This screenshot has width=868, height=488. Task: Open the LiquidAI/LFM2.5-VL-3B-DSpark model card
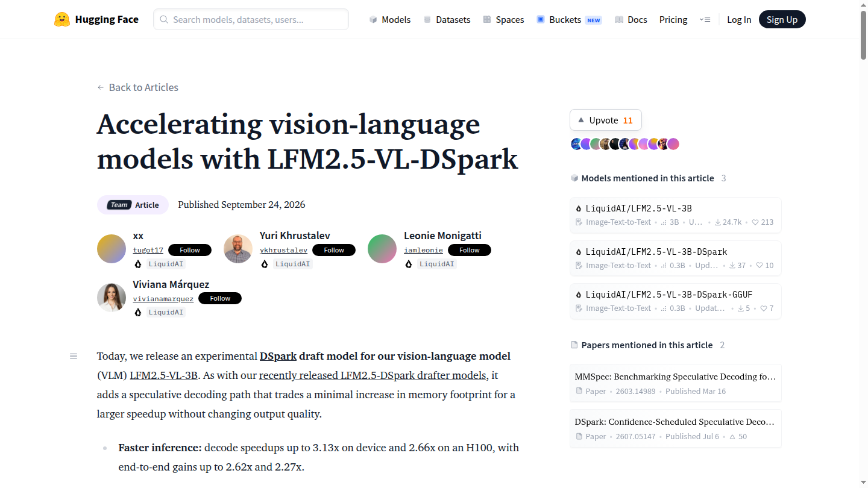[676, 258]
